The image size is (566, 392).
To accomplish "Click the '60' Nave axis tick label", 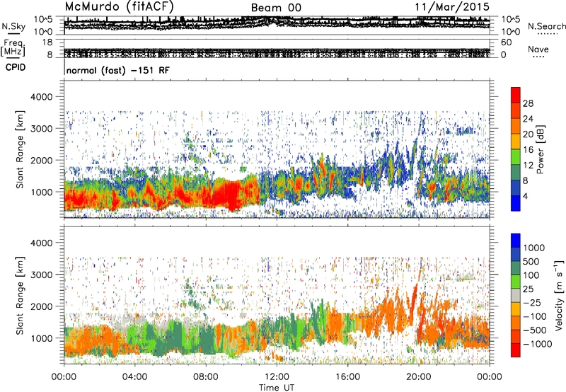I will pyautogui.click(x=506, y=42).
